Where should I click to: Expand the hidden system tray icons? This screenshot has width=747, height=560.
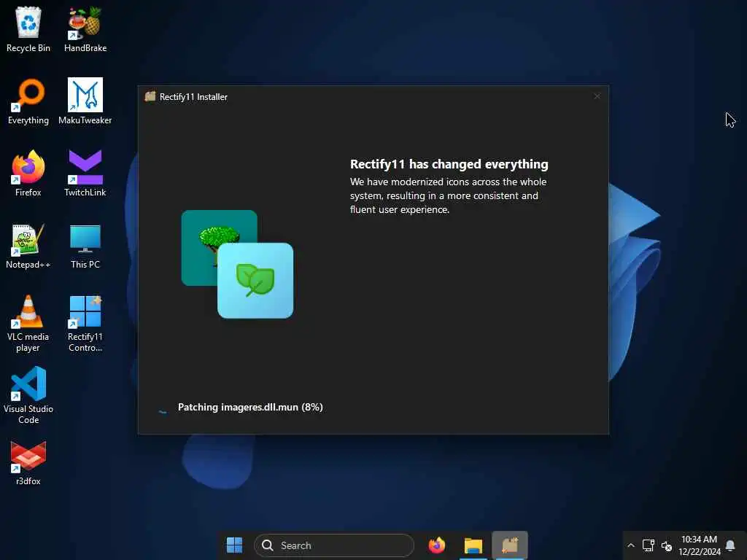631,545
